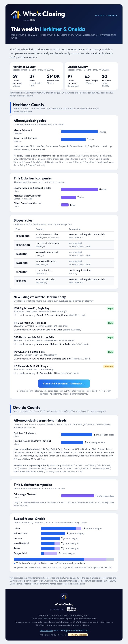
Task: Open the whosclosing.com footer link
Action: pyautogui.click(x=63, y=630)
